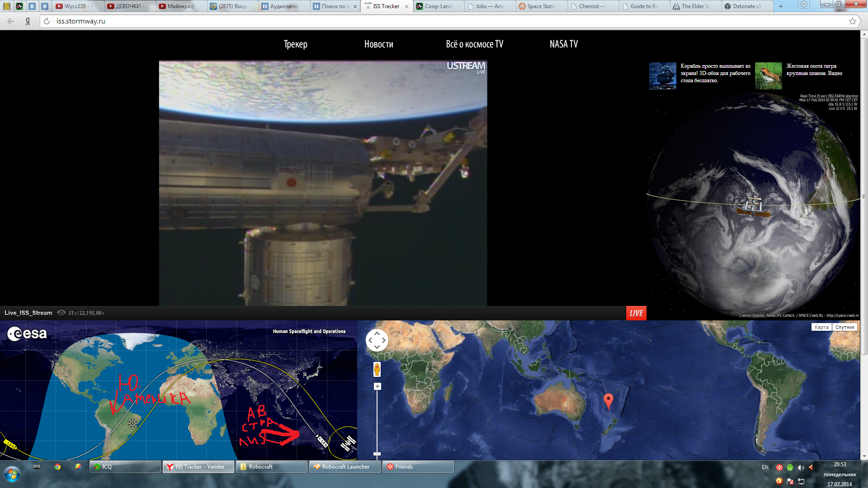
Task: Switch the map to Карта view
Action: click(821, 327)
